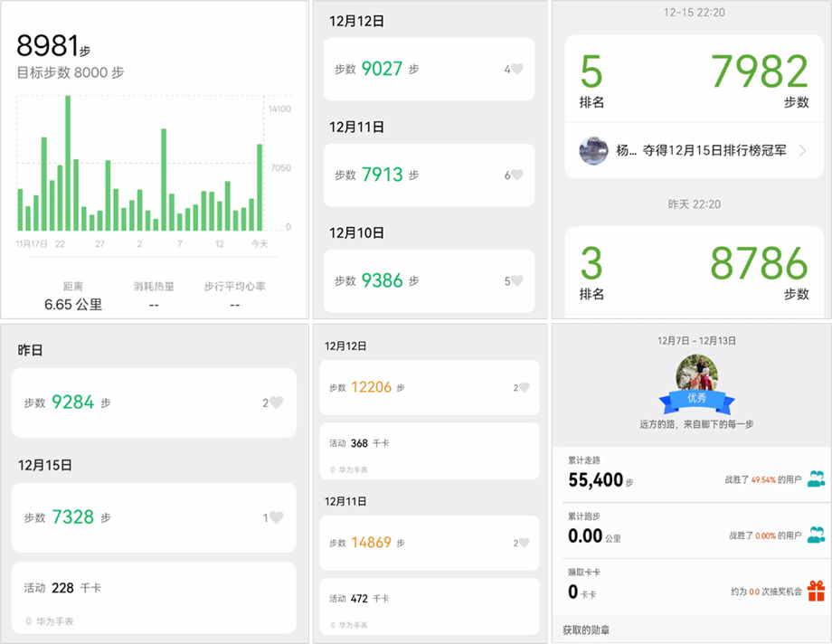Tap the gift box icon for lottery chances
The image size is (832, 644).
816,592
